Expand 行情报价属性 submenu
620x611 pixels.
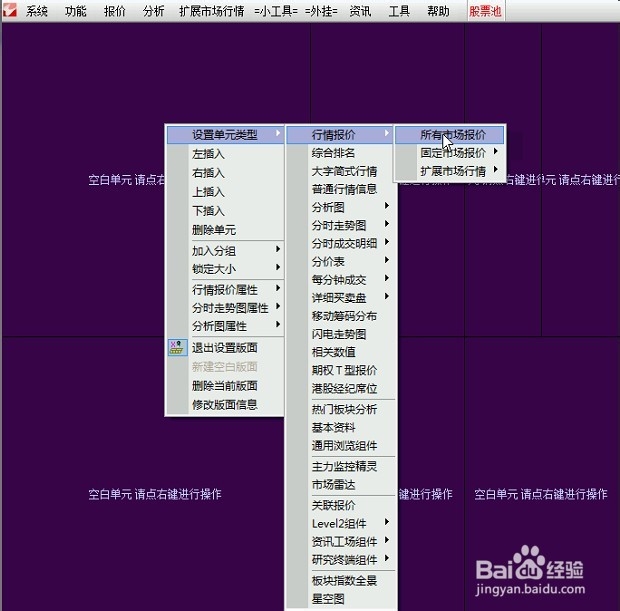tap(225, 289)
